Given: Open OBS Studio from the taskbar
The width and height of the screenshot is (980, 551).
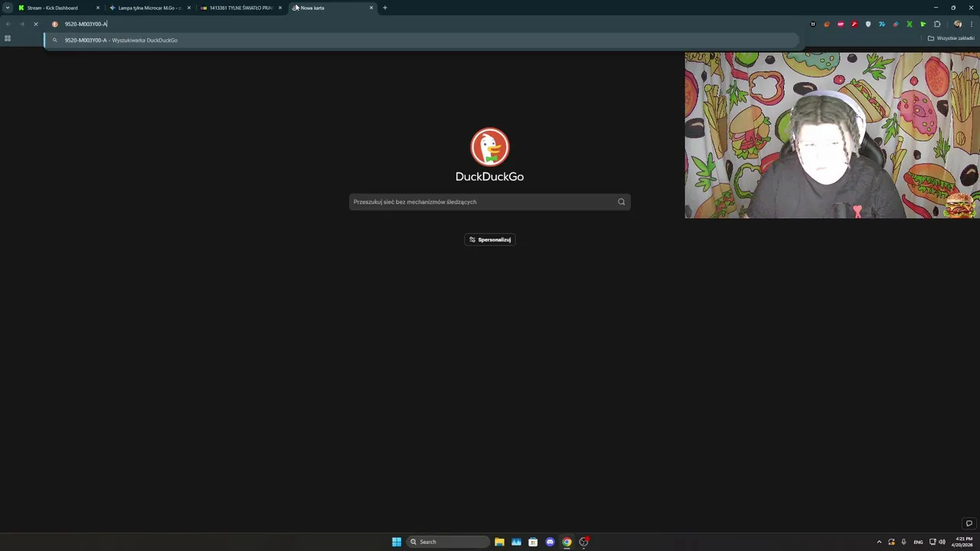Looking at the screenshot, I should tap(583, 542).
